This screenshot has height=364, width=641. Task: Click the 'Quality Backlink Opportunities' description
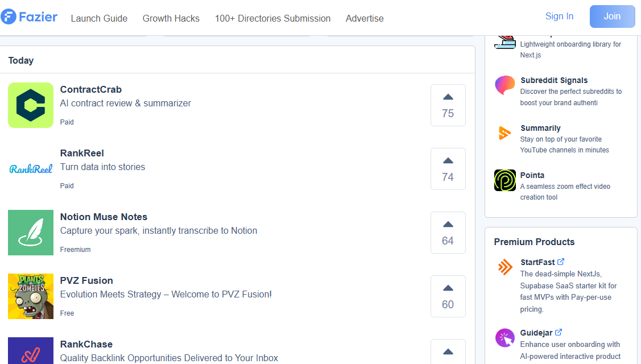(169, 358)
